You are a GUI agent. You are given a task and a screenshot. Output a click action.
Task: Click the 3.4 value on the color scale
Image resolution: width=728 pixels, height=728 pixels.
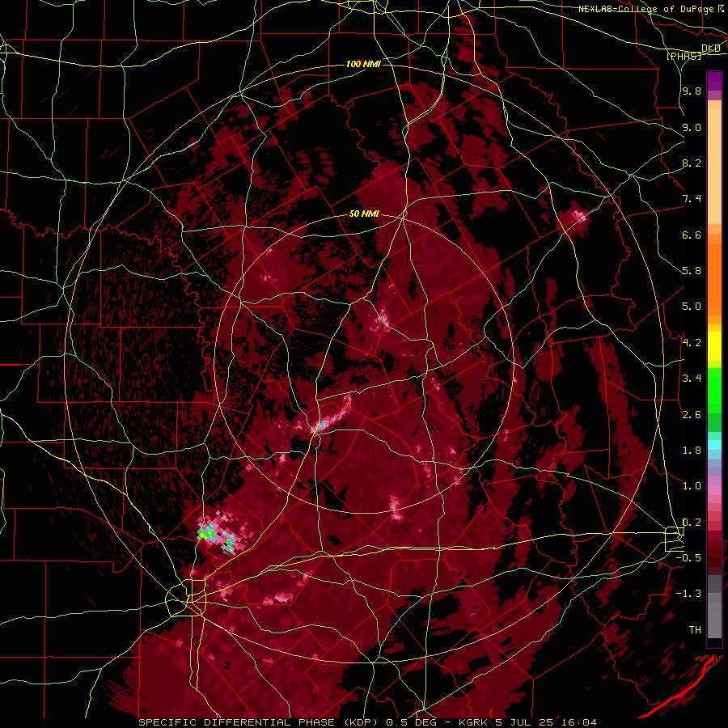(692, 379)
